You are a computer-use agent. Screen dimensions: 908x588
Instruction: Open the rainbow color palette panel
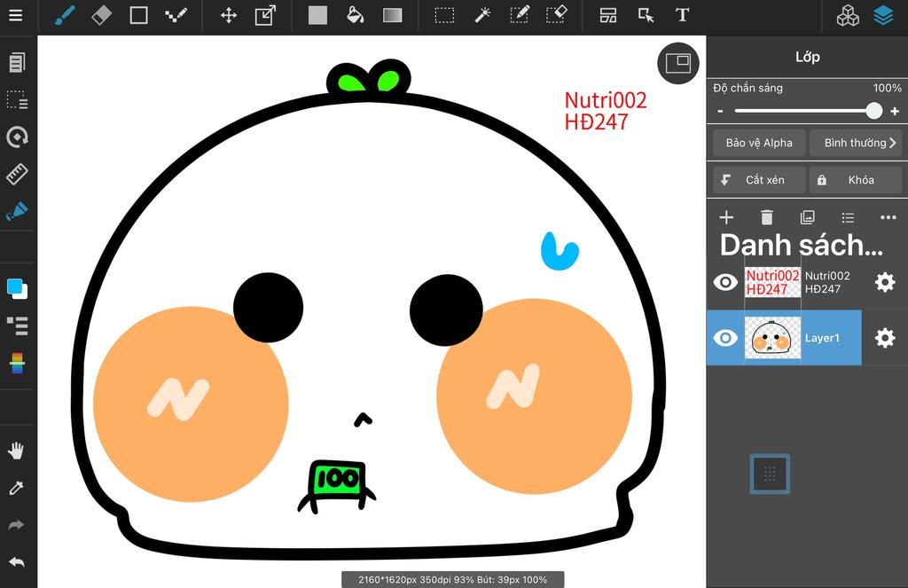pos(17,364)
